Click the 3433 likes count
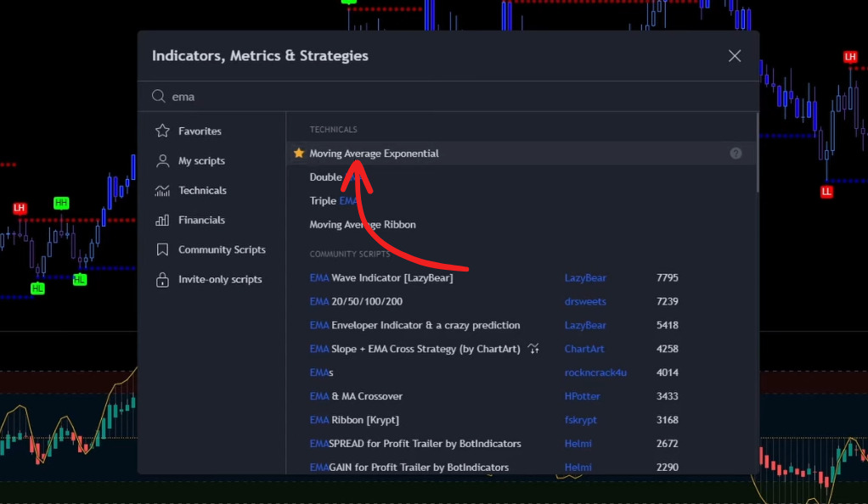Viewport: 868px width, 504px height. [667, 396]
